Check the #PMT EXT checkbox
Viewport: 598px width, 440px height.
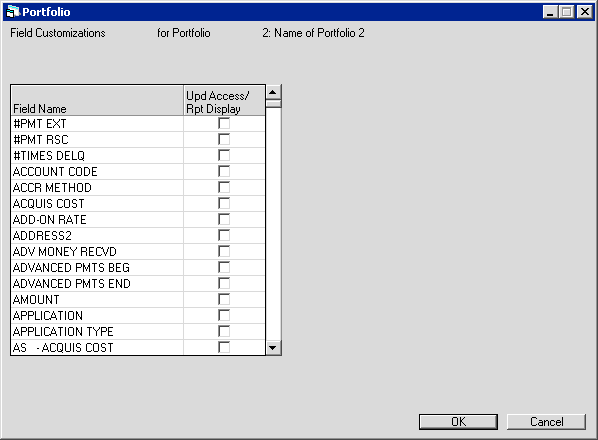click(x=224, y=124)
